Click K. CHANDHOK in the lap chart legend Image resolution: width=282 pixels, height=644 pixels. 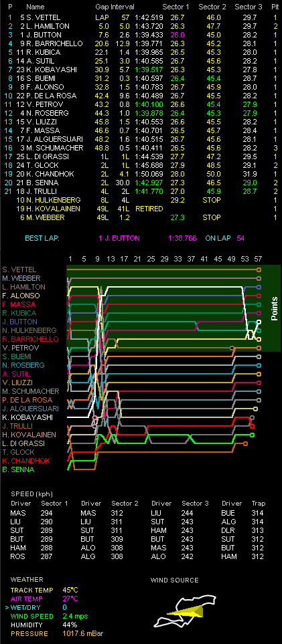[x=26, y=461]
